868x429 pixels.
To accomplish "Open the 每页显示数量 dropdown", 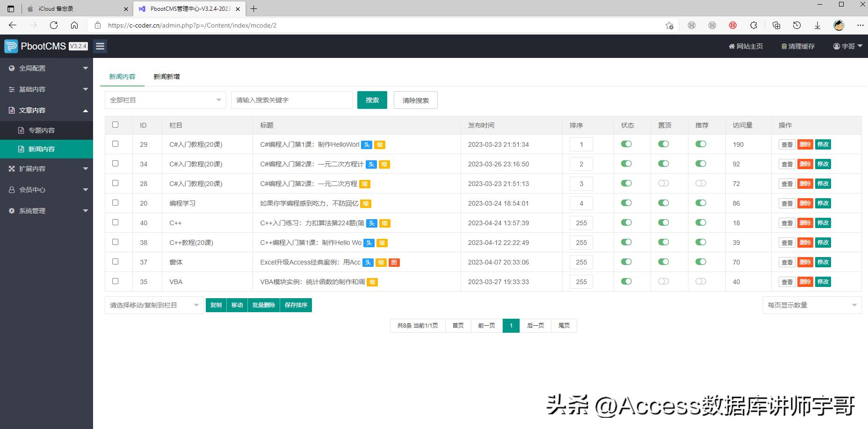I will (812, 305).
